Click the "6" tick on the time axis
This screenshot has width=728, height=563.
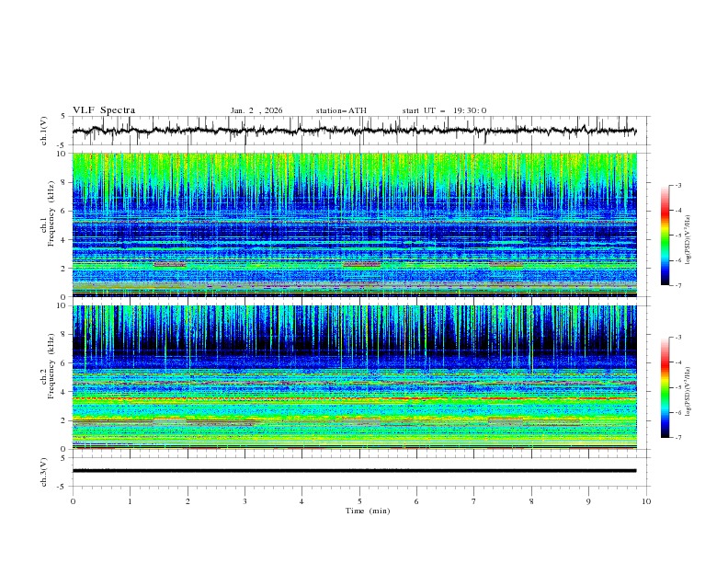(x=416, y=501)
